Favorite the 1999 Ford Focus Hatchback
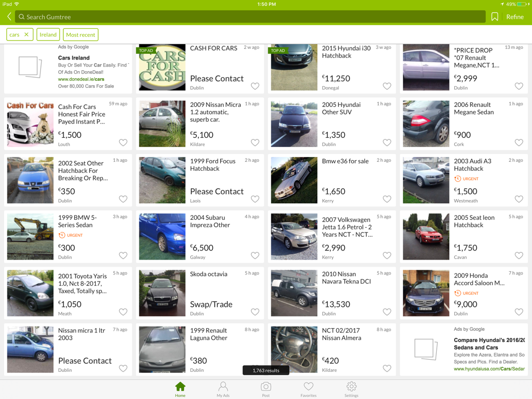 point(255,199)
